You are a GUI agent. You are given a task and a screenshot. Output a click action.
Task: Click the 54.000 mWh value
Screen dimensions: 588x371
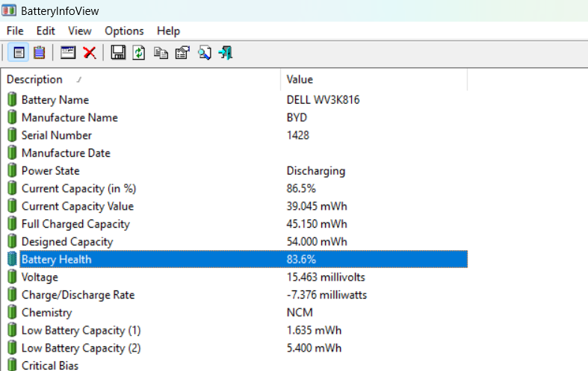point(317,242)
